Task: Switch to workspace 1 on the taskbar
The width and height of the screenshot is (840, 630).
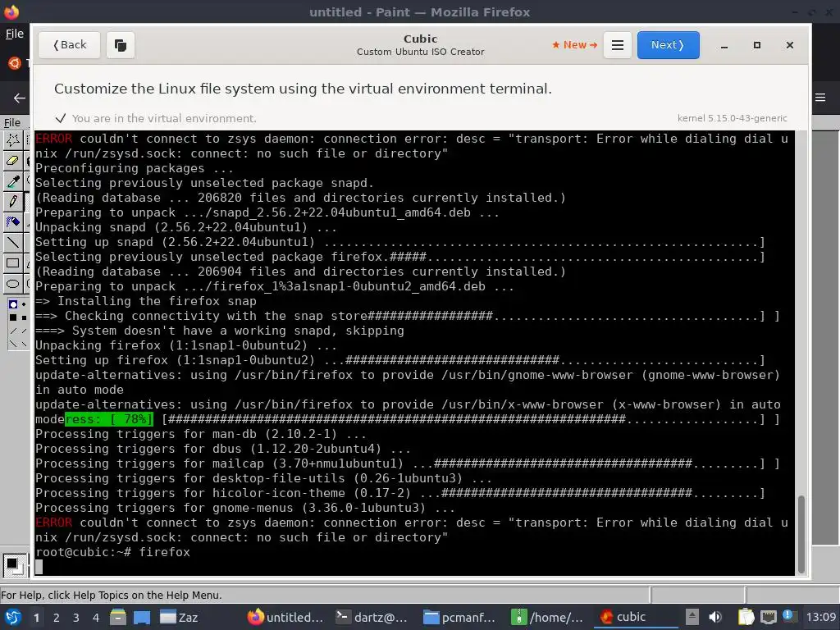Action: click(x=36, y=618)
